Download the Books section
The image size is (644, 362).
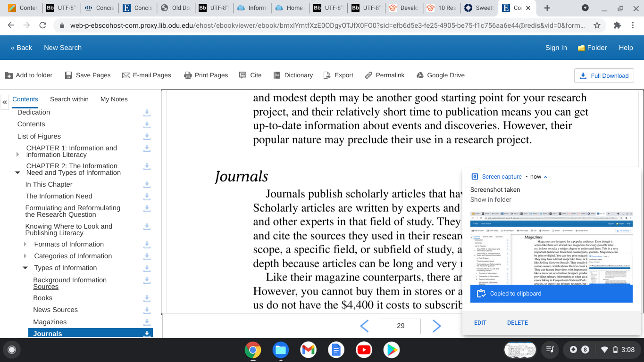(147, 298)
